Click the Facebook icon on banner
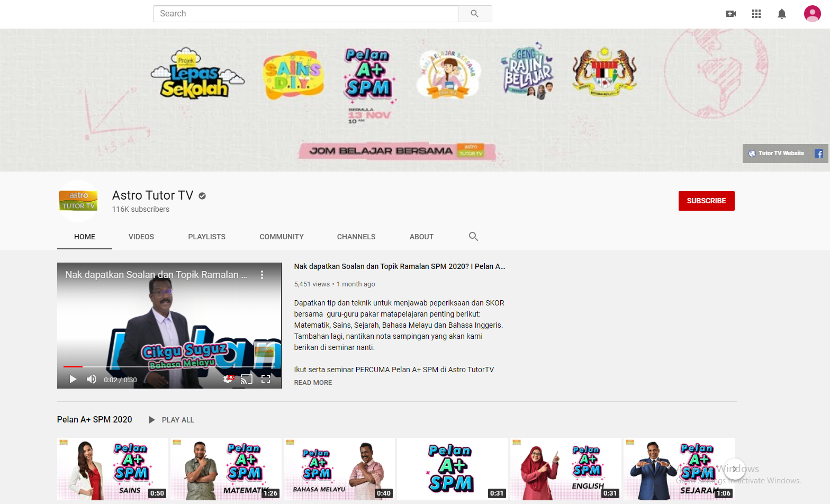Viewport: 830px width, 504px height. (819, 154)
